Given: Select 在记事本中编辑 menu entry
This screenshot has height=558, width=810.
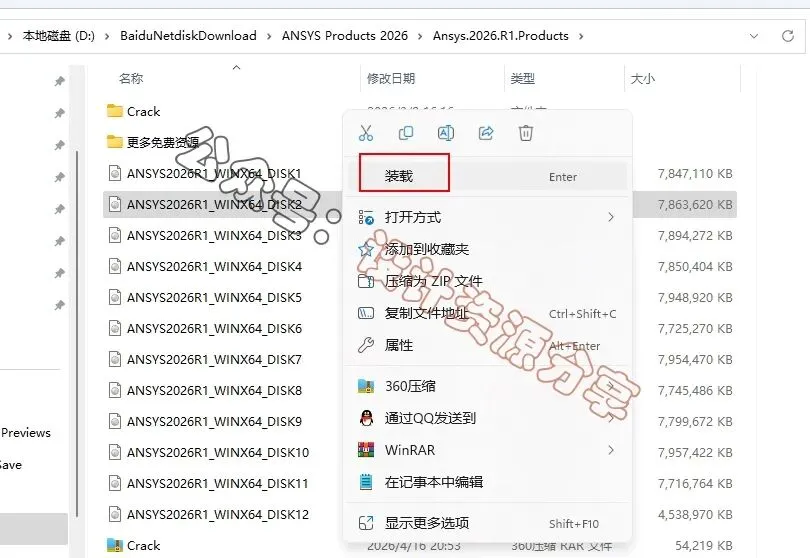Looking at the screenshot, I should click(x=487, y=482).
